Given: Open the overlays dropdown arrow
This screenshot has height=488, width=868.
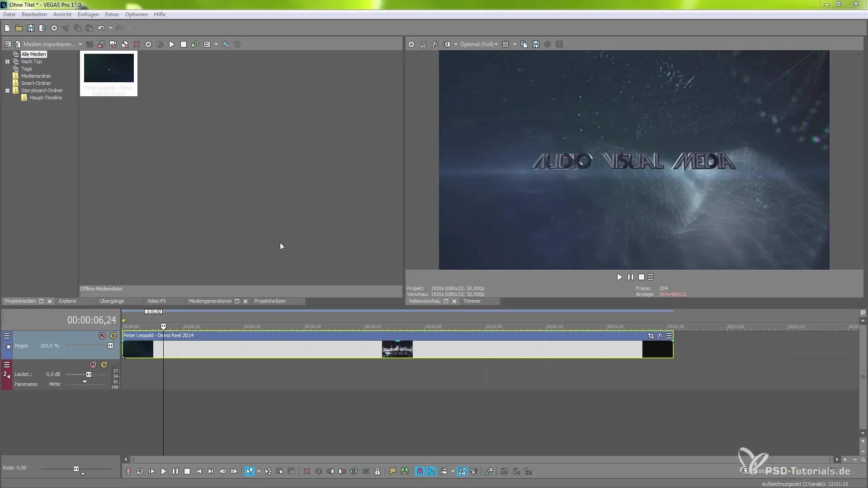Looking at the screenshot, I should click(514, 44).
